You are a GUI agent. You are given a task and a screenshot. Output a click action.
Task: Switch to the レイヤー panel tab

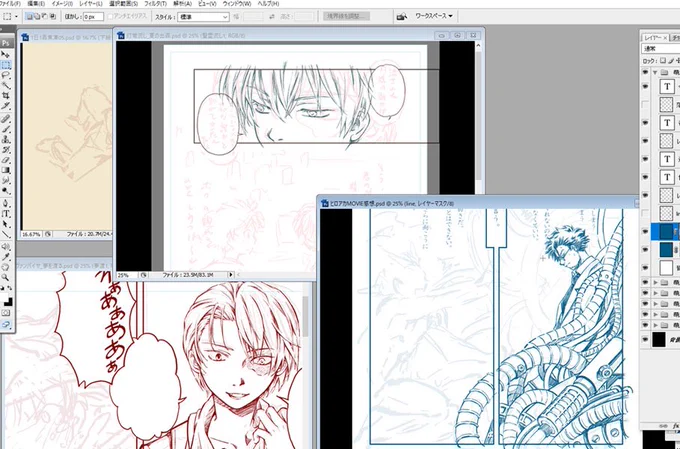click(653, 38)
